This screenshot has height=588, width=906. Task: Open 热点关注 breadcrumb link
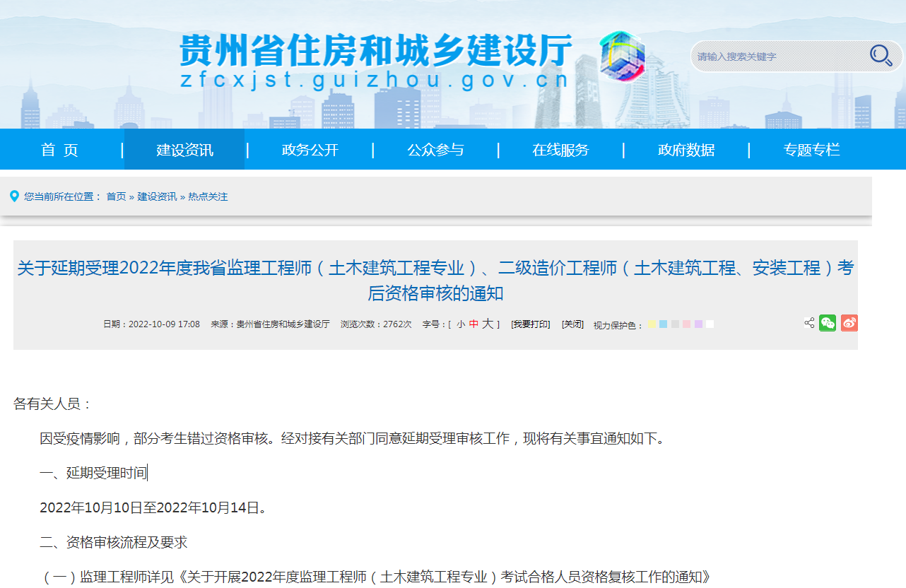[208, 196]
